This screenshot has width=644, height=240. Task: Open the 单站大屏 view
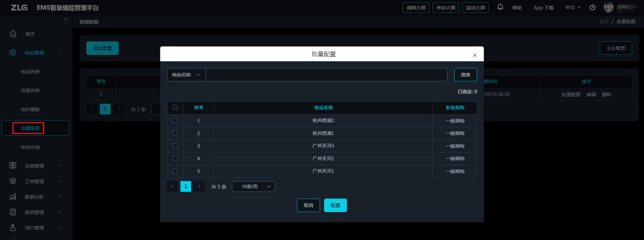(446, 8)
